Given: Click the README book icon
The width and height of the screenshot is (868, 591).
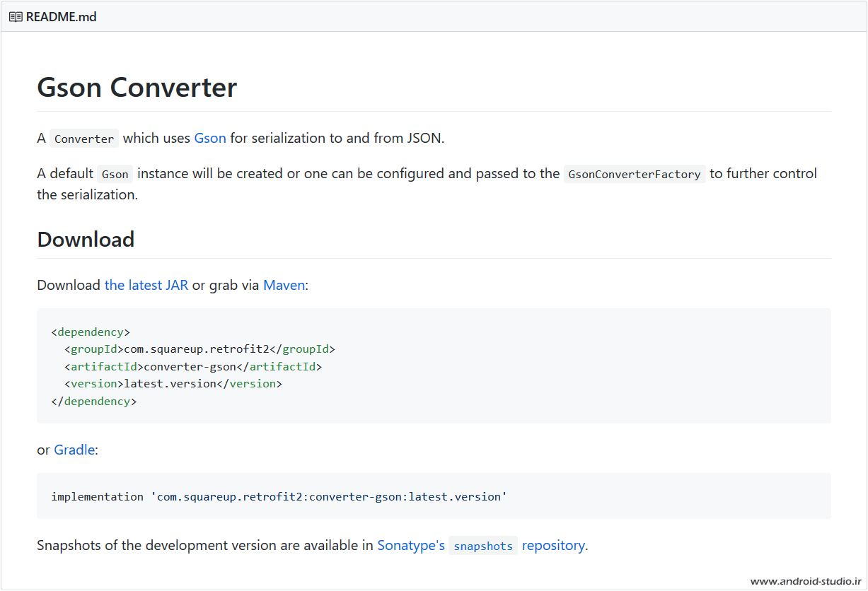Looking at the screenshot, I should 16,16.
